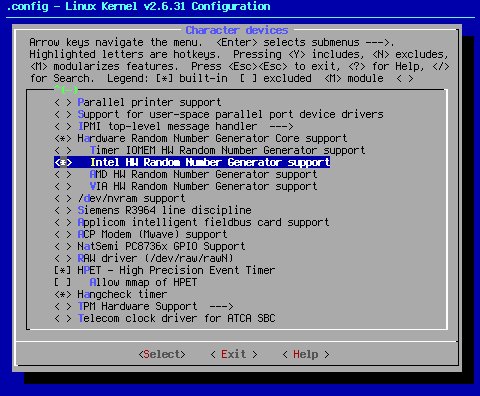480x396 pixels.
Task: Select Hangcheck timer entry
Action: [x=122, y=294]
